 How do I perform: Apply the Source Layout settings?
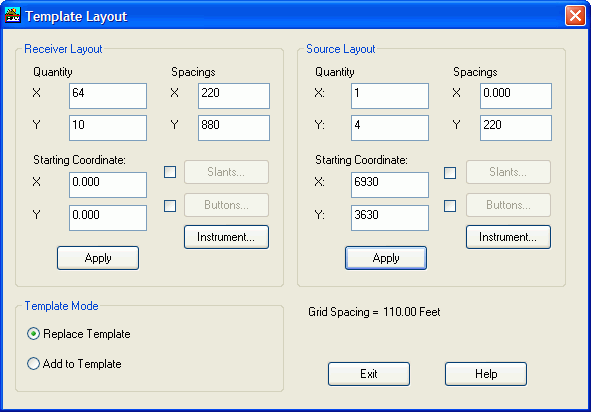pos(386,258)
